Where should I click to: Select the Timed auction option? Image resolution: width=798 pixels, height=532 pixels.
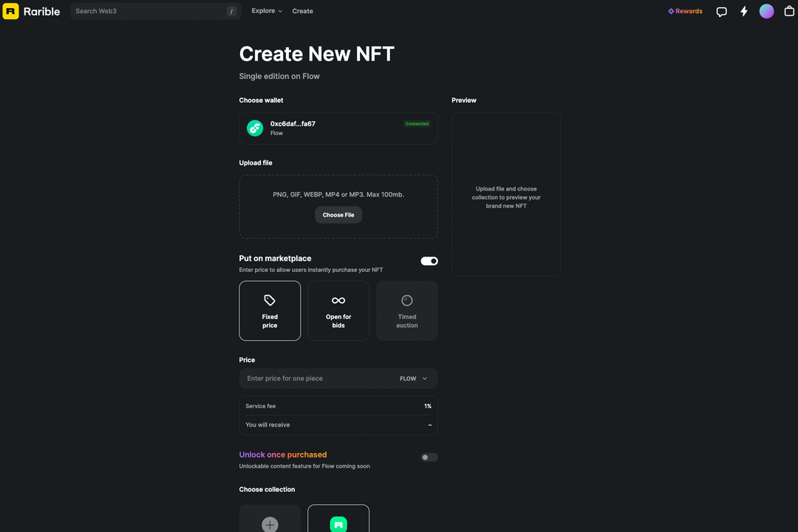point(406,310)
